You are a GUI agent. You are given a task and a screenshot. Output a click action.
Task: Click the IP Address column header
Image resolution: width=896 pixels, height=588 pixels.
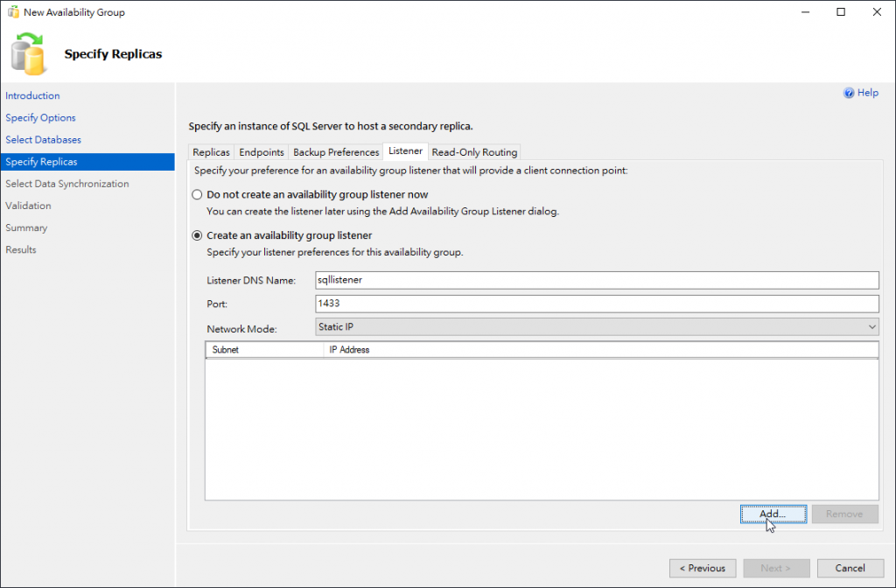[600, 350]
